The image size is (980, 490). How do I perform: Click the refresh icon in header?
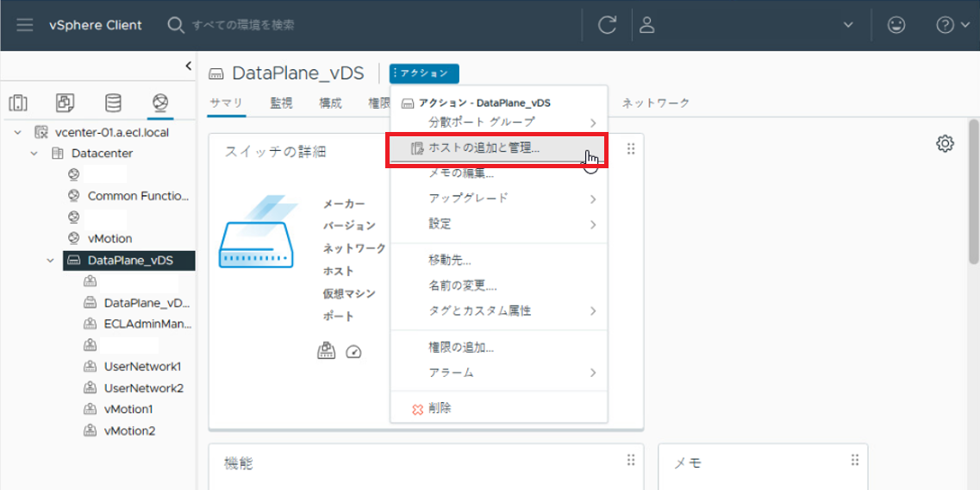tap(607, 25)
